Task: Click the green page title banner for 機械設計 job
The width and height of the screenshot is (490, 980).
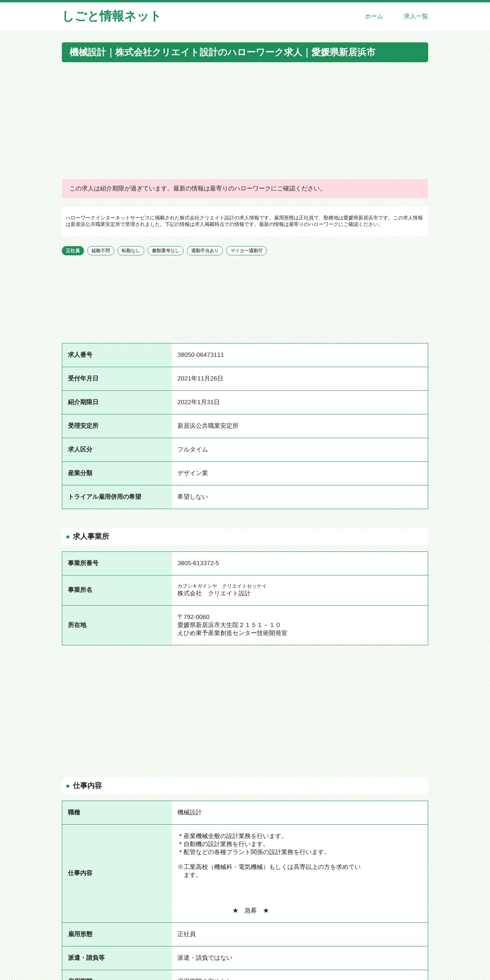Action: point(245,52)
